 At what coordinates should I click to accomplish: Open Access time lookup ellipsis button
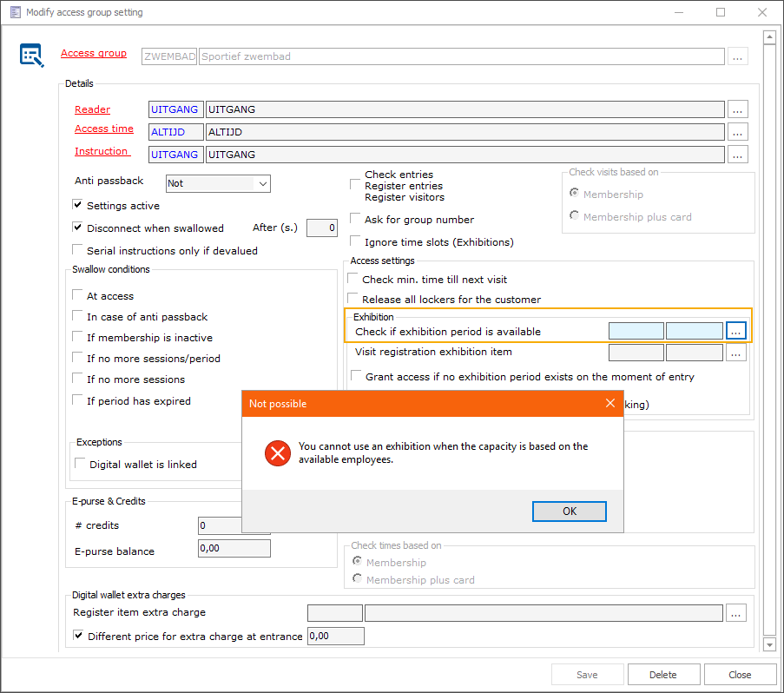(x=737, y=132)
